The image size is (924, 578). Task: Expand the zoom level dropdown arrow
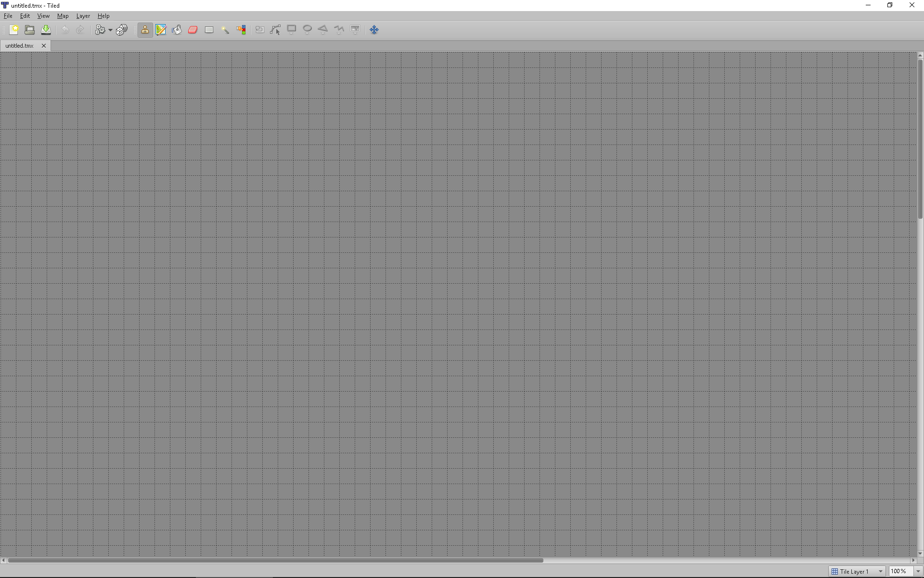tap(918, 571)
